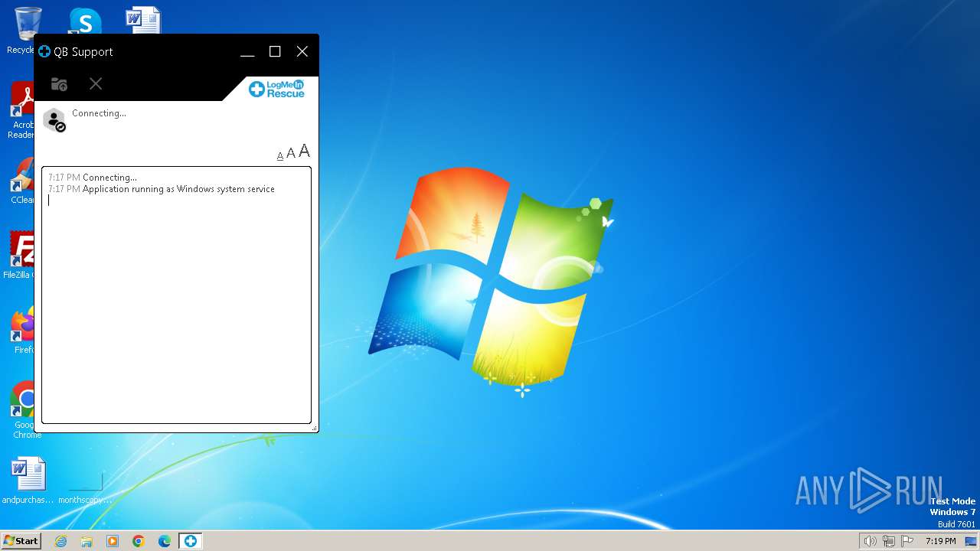This screenshot has height=551, width=980.
Task: Launch Internet Explorer from the taskbar
Action: pyautogui.click(x=60, y=541)
